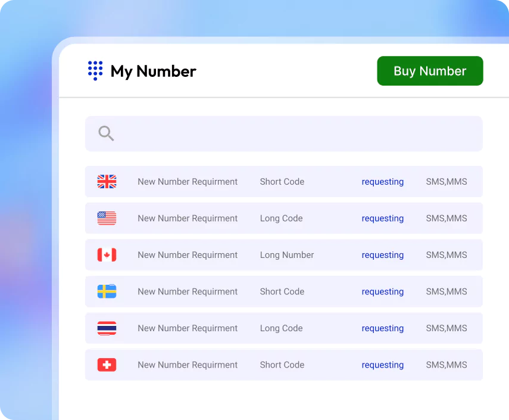Click requesting on the Canada Long Number row
The width and height of the screenshot is (509, 420).
[383, 254]
